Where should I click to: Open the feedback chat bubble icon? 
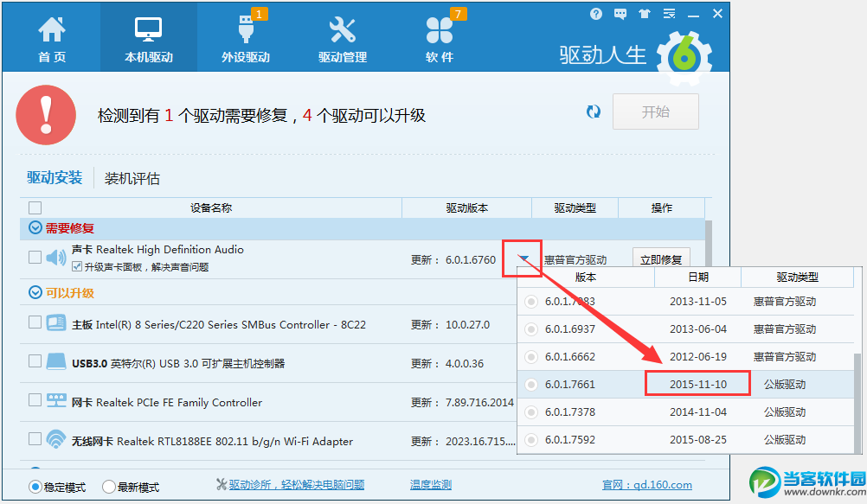pyautogui.click(x=620, y=14)
